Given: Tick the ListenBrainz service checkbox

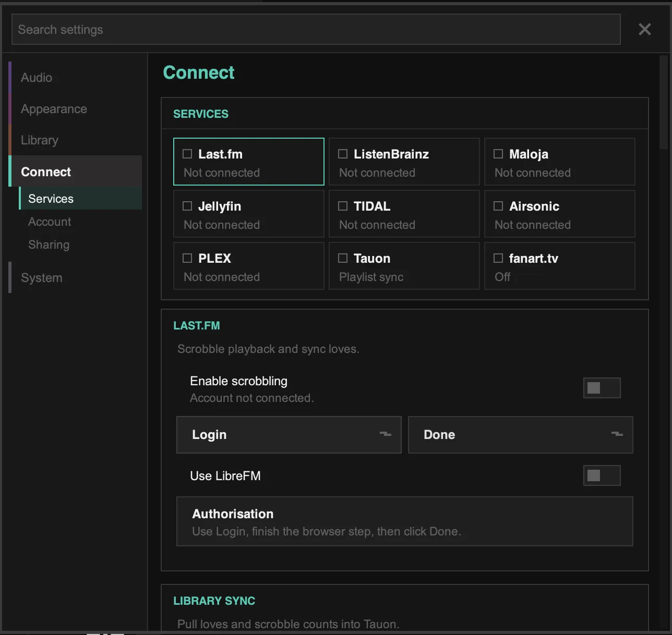Looking at the screenshot, I should (343, 154).
